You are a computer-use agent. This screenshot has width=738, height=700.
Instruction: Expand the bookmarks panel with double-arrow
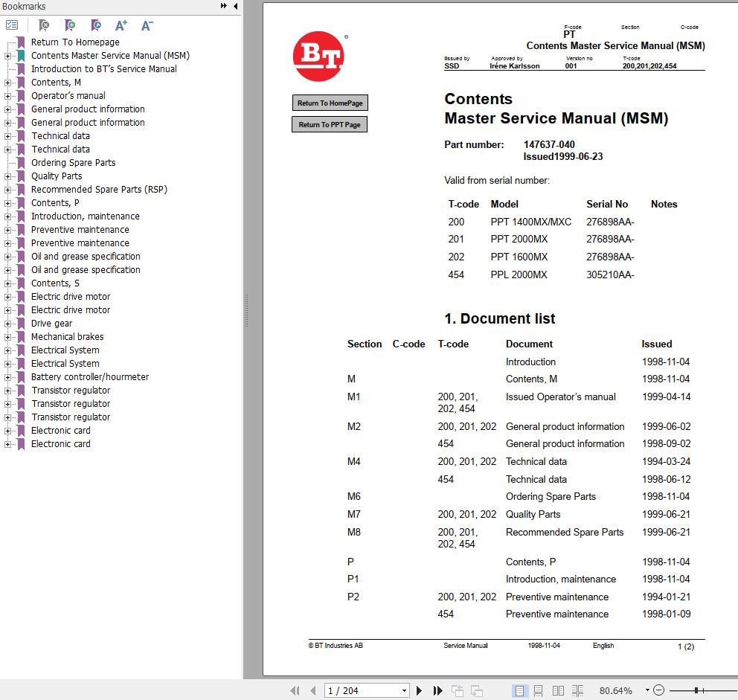click(x=224, y=6)
